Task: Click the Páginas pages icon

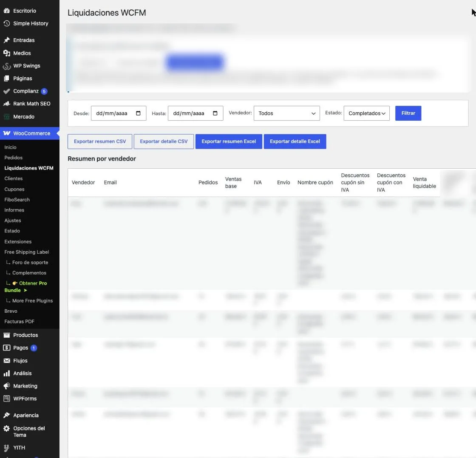Action: coord(7,79)
